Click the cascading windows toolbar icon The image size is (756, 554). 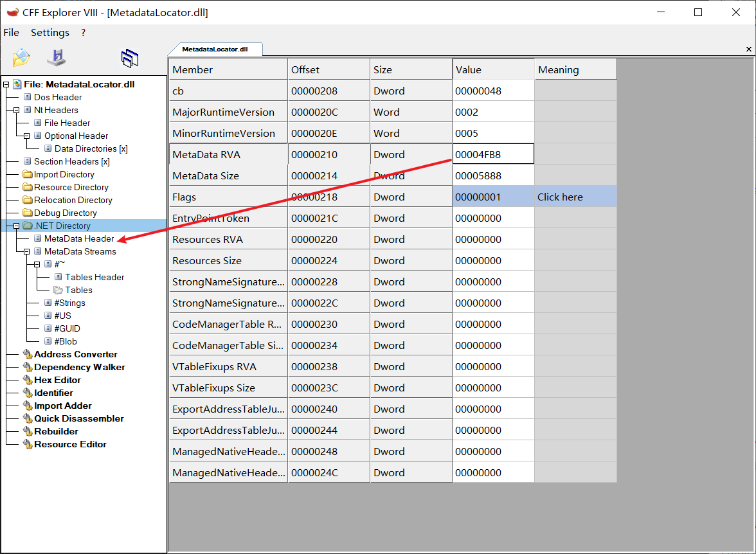[x=130, y=58]
